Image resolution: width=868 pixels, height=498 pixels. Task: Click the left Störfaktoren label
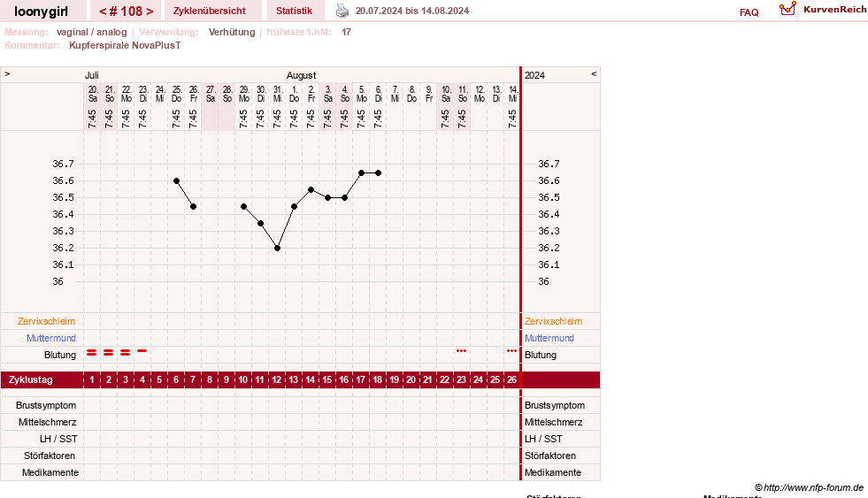coord(50,456)
